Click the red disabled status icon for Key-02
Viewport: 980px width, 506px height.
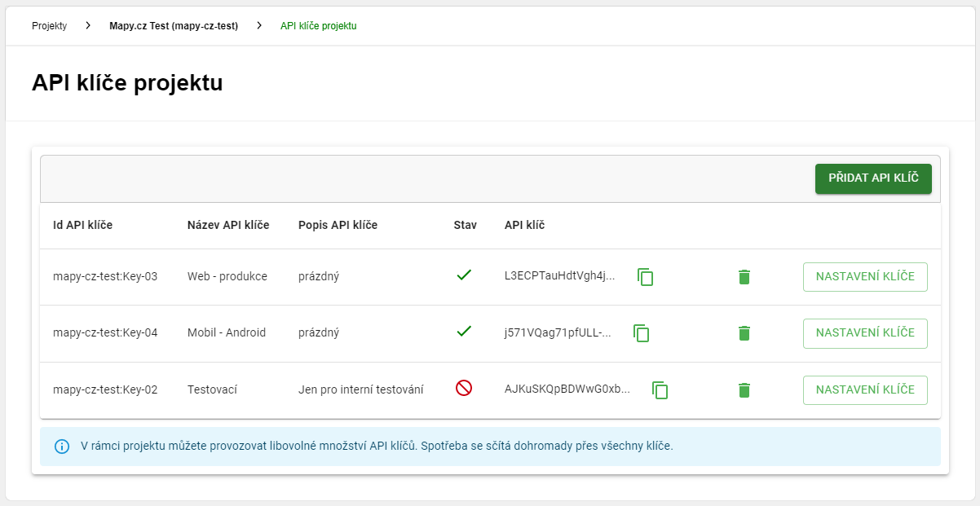tap(464, 389)
